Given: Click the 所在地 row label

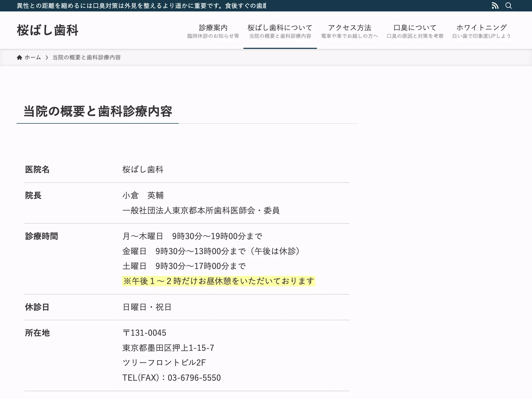Looking at the screenshot, I should click(x=37, y=333).
